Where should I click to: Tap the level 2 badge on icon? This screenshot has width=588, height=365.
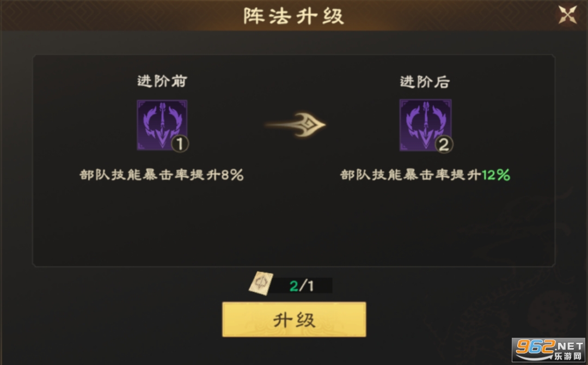pos(444,144)
